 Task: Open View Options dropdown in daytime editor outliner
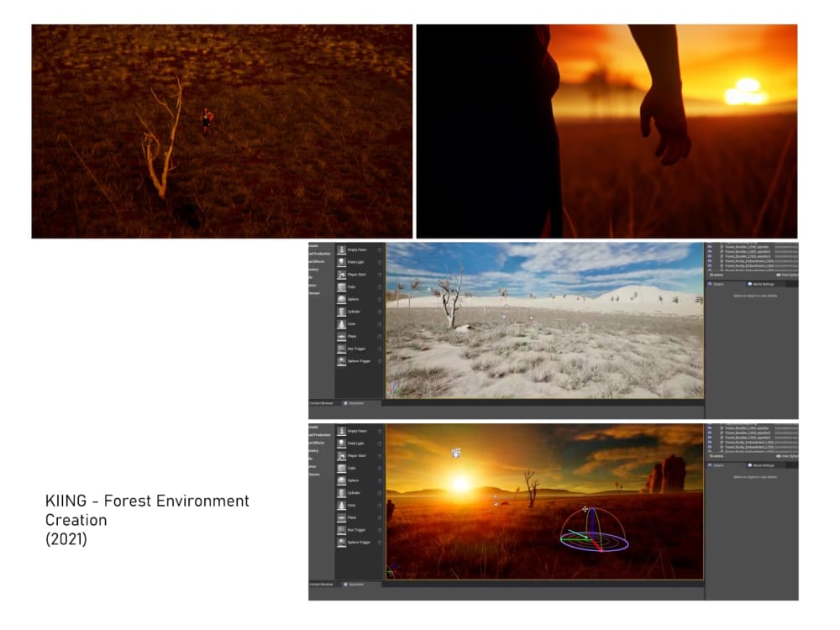[787, 275]
